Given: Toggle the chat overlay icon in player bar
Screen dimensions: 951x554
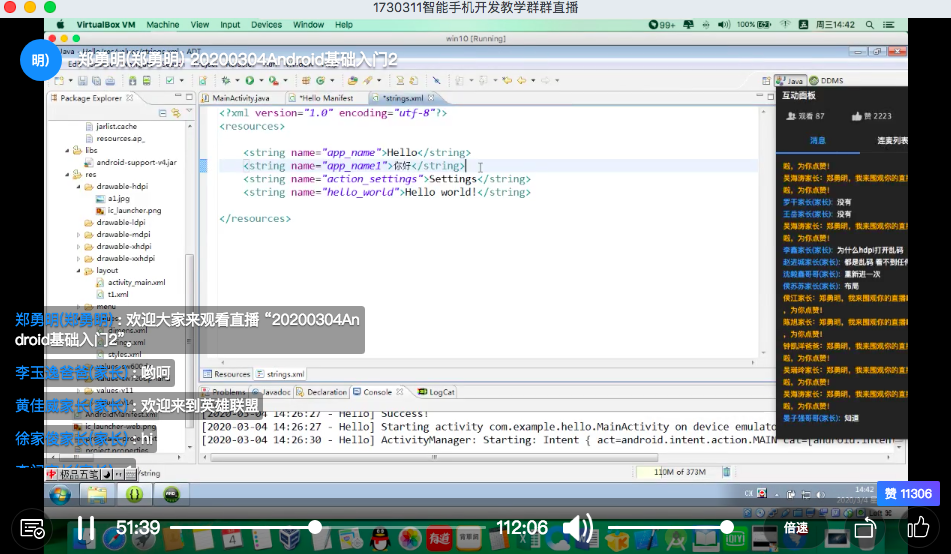Looking at the screenshot, I should 31,527.
